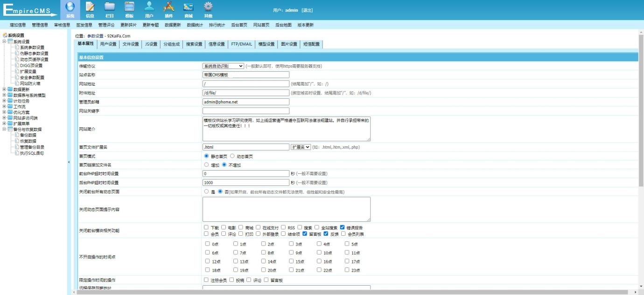Switch to the 用户设置 tab
644x295 pixels.
point(108,44)
